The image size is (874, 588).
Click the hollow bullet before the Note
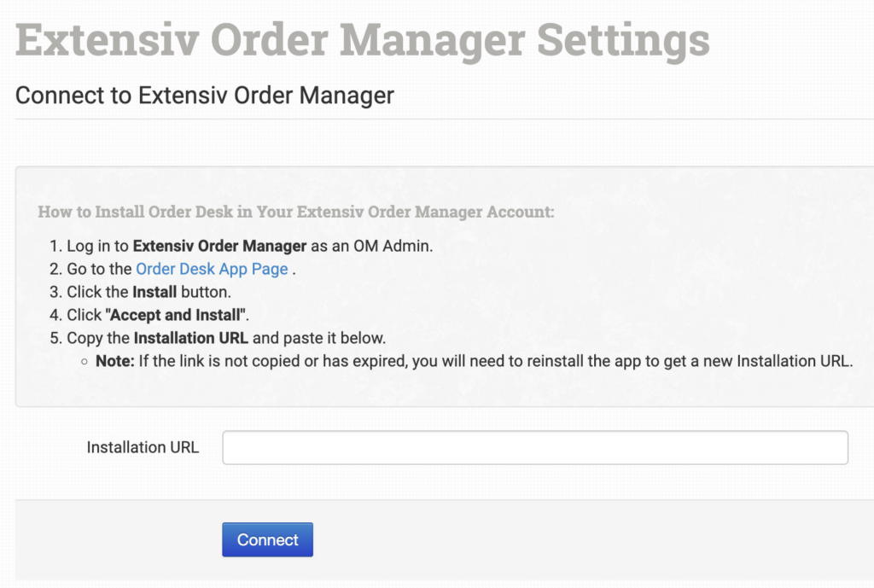pyautogui.click(x=84, y=362)
